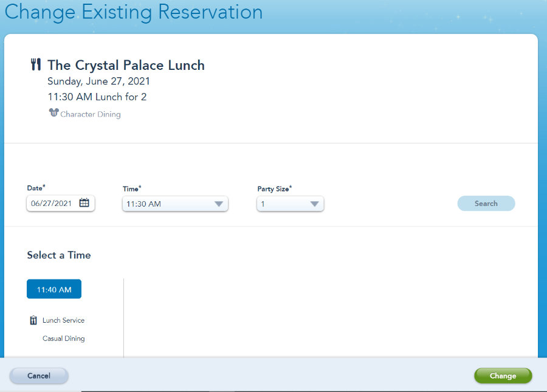The height and width of the screenshot is (392, 547).
Task: Click the fork and knife restaurant icon
Action: pos(35,65)
